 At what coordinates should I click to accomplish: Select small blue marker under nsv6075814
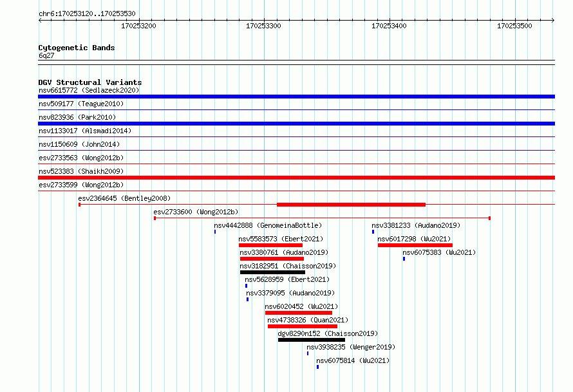click(317, 367)
